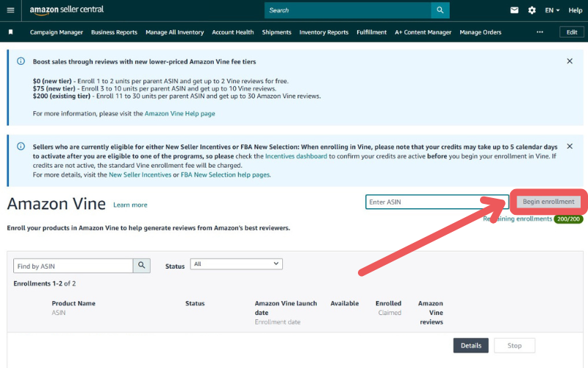The height and width of the screenshot is (368, 588).
Task: Click the Details button
Action: click(470, 345)
